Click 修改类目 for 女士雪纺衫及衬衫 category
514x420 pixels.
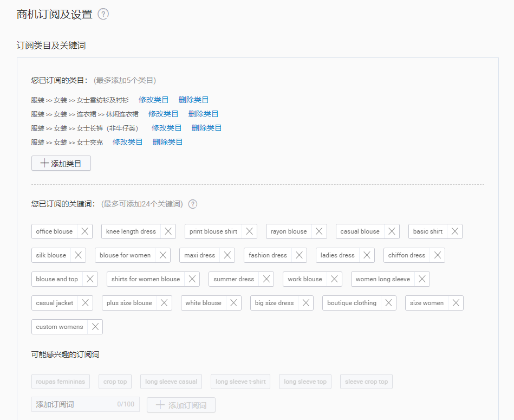point(153,99)
